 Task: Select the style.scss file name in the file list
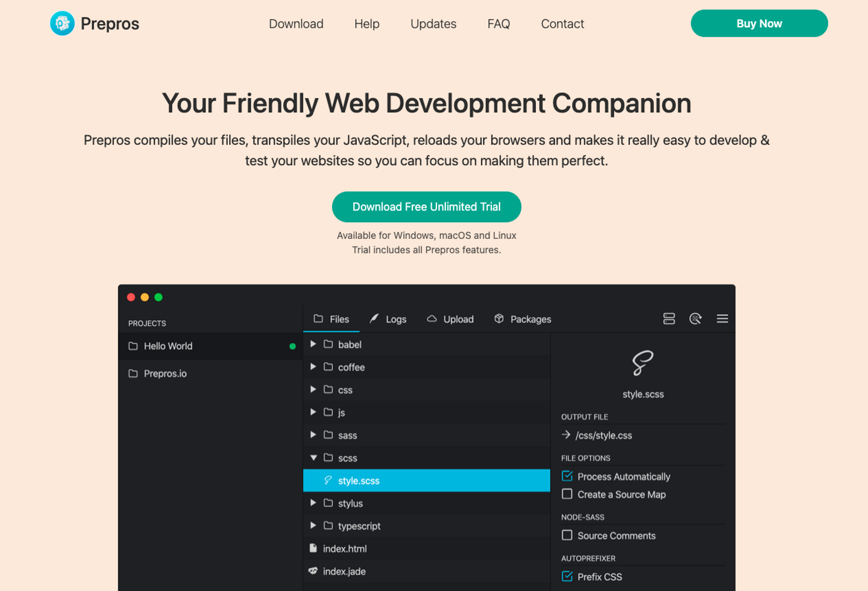tap(359, 481)
